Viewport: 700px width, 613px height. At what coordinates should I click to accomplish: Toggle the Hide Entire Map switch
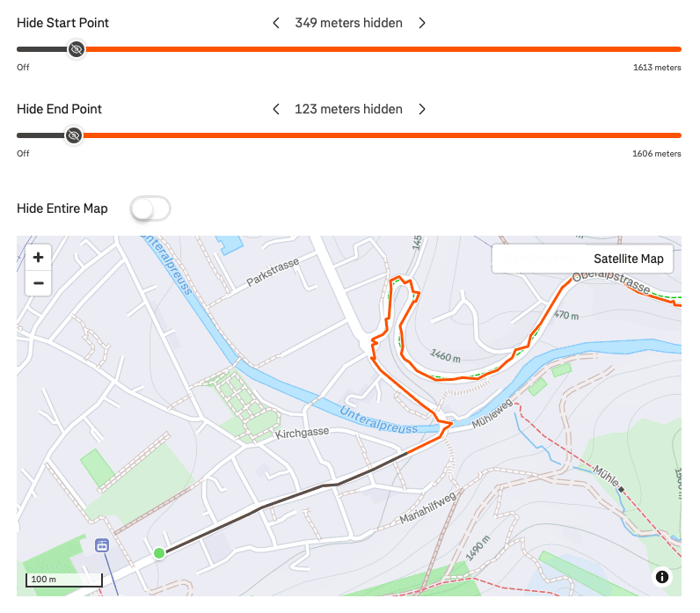pos(149,208)
